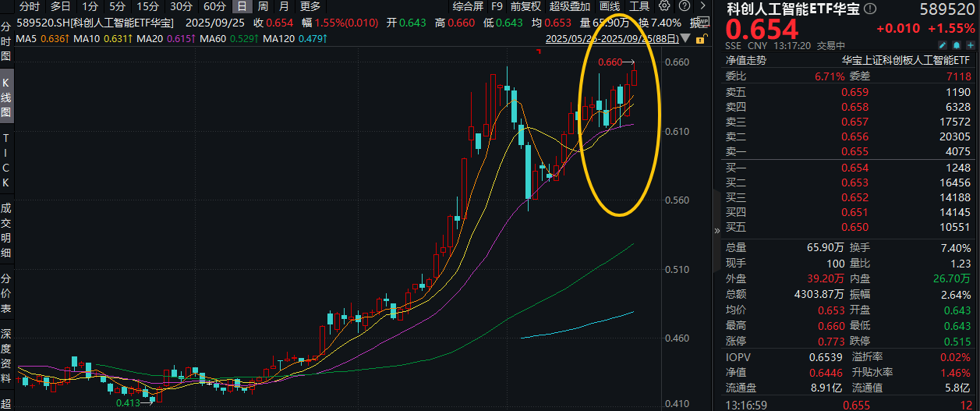
Task: Open the 画线 drawing tool
Action: pyautogui.click(x=610, y=6)
